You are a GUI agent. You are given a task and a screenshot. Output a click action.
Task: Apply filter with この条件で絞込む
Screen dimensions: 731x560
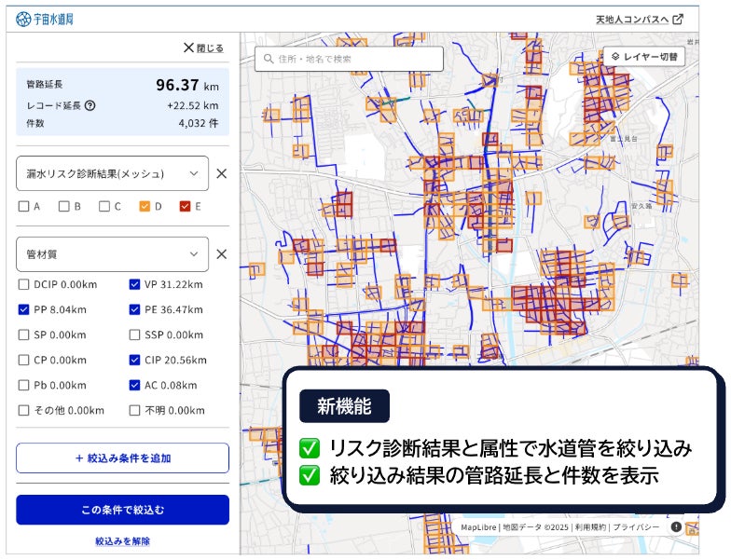pyautogui.click(x=123, y=510)
